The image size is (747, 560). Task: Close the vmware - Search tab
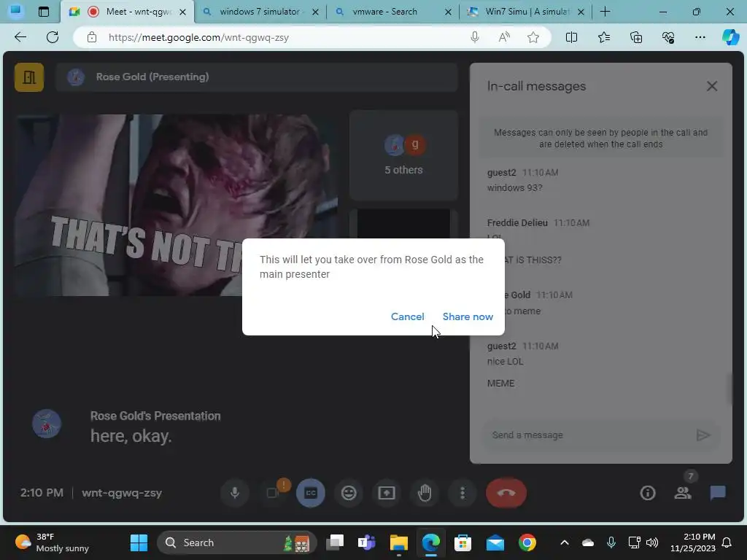[448, 12]
